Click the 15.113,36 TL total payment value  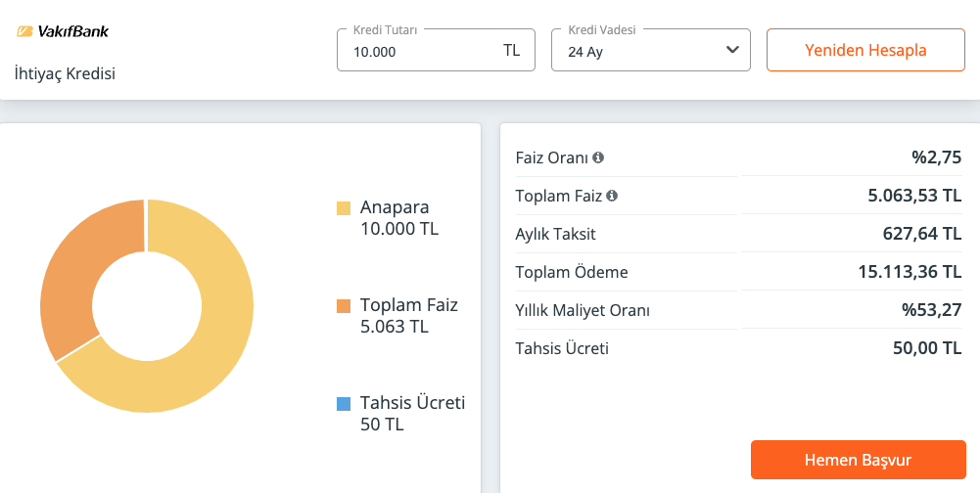pyautogui.click(x=910, y=272)
